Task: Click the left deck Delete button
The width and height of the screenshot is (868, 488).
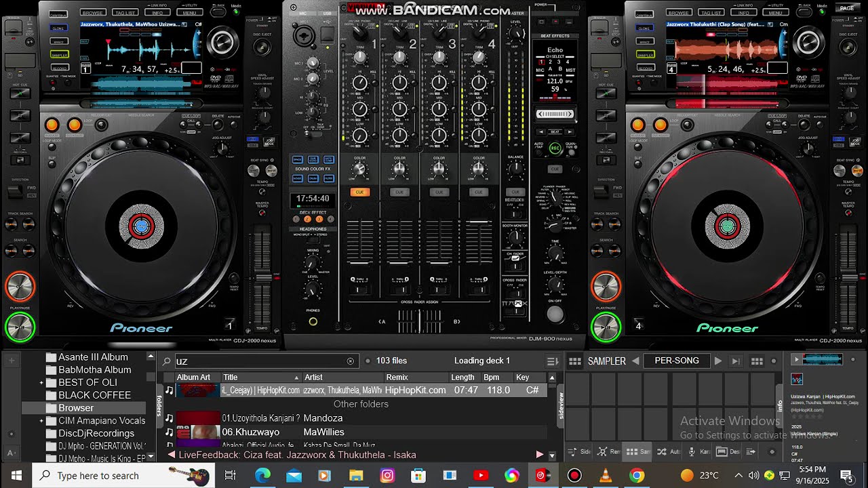Action: click(217, 125)
